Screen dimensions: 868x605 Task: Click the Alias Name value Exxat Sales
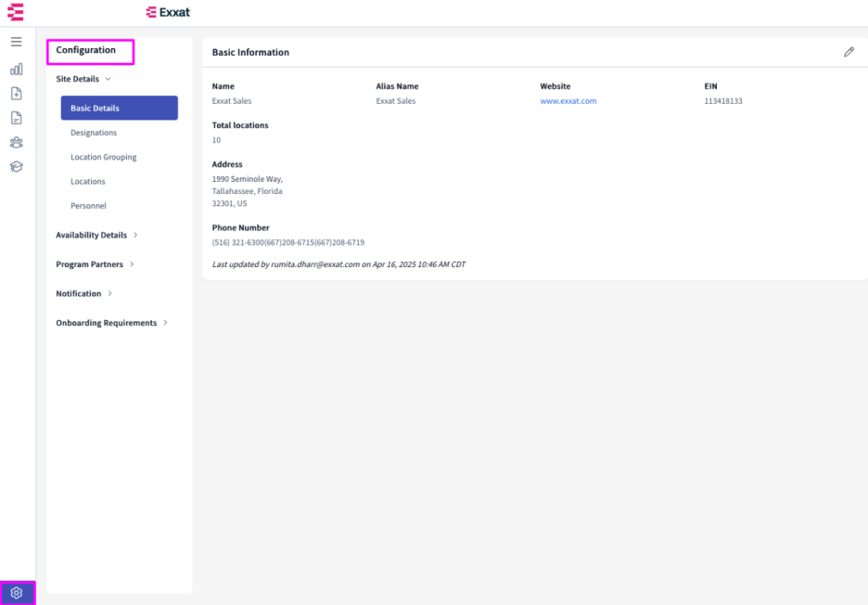(396, 101)
